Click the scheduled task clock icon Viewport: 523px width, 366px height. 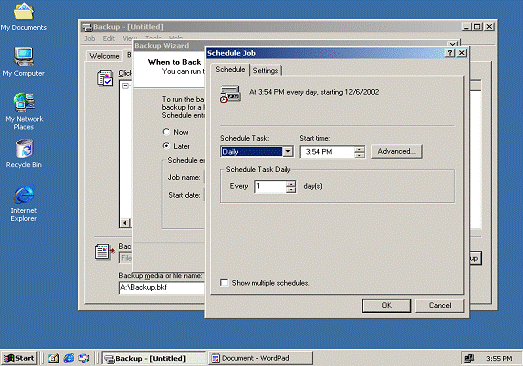[x=230, y=94]
